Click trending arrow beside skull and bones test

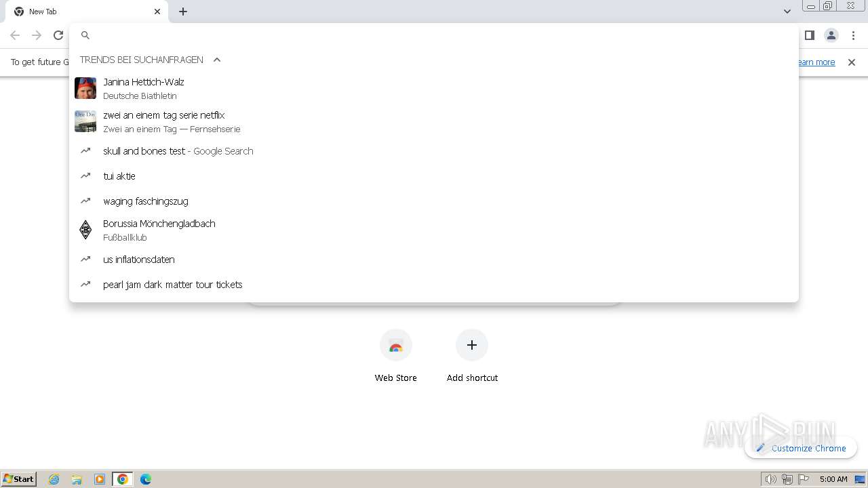[85, 151]
